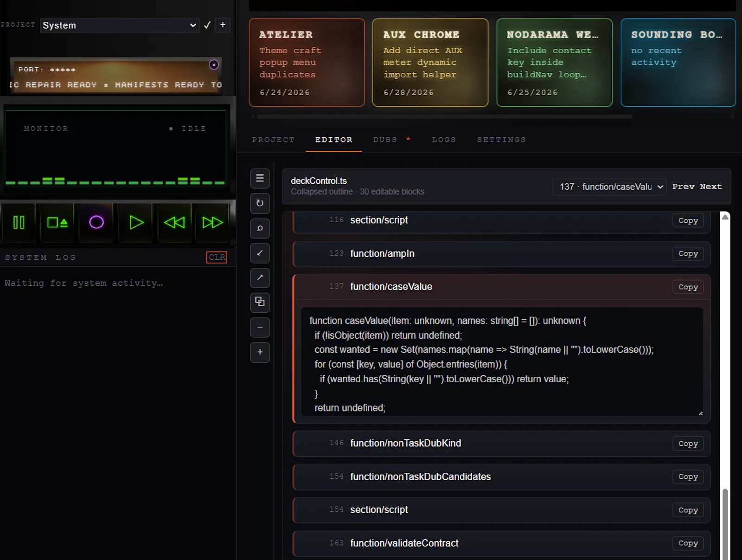Click the editor vertical scrollbar thumb
The width and height of the screenshot is (742, 560).
[725, 524]
